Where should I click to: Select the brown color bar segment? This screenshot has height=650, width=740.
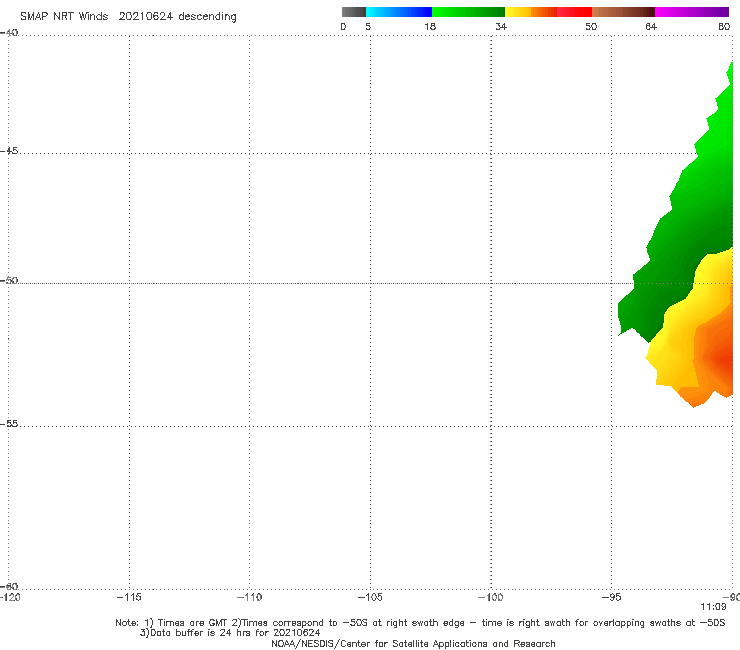pos(623,12)
